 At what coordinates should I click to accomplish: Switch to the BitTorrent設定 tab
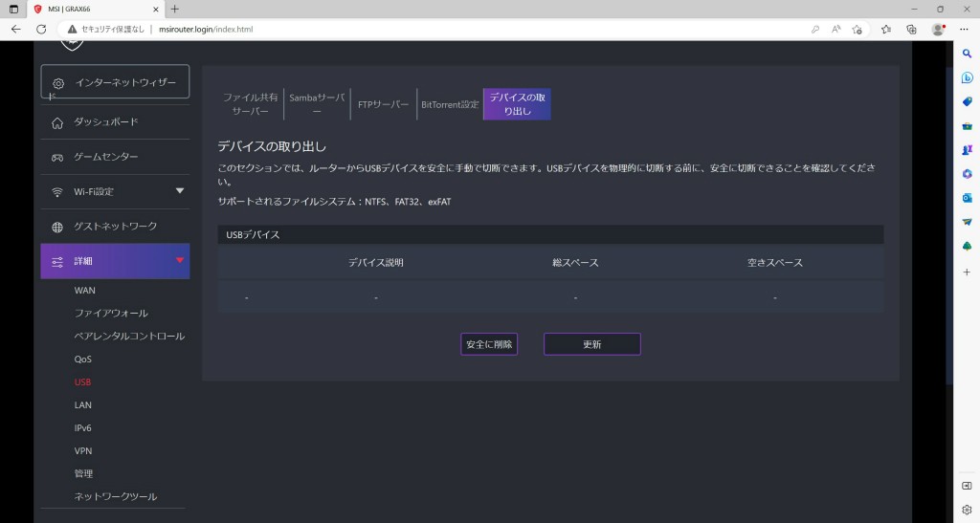450,104
